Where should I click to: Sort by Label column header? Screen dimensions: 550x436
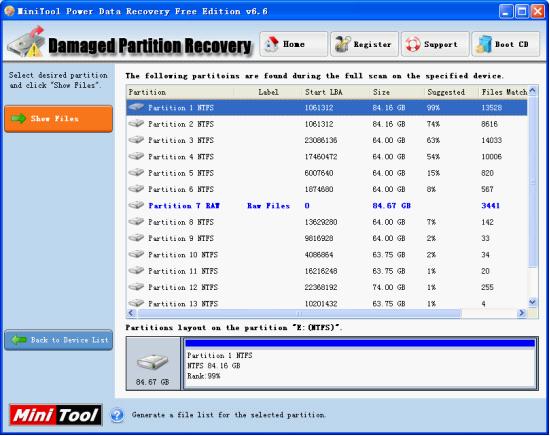(x=268, y=92)
